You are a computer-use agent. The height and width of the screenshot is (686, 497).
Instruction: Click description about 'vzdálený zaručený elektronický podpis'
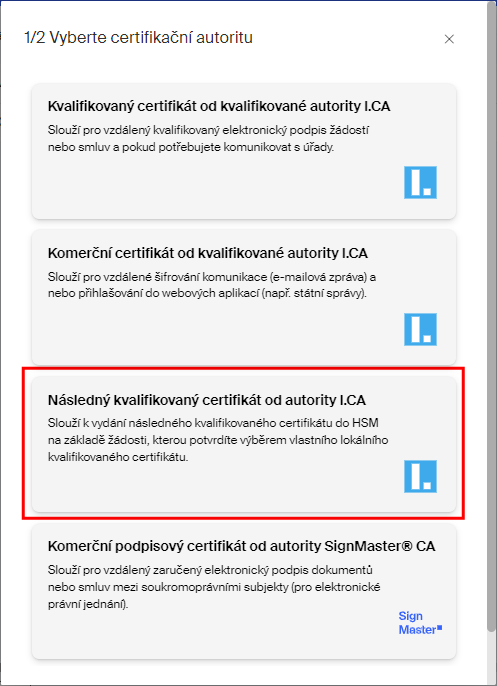[x=214, y=588]
